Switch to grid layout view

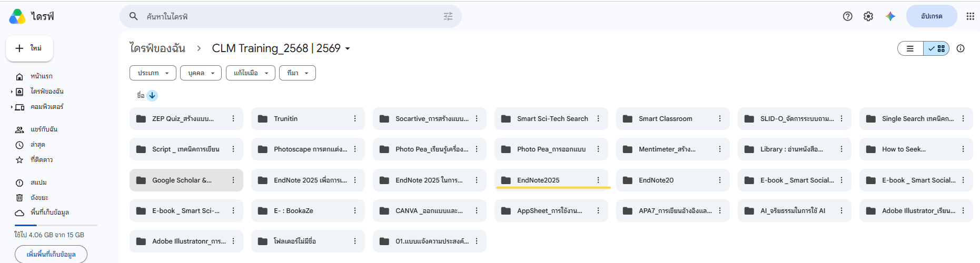[936, 48]
